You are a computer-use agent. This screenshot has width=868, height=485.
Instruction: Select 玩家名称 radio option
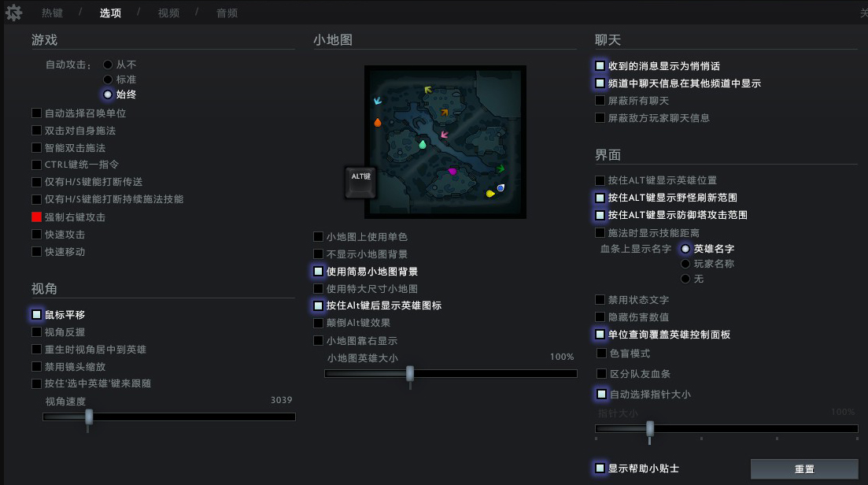[x=685, y=264]
